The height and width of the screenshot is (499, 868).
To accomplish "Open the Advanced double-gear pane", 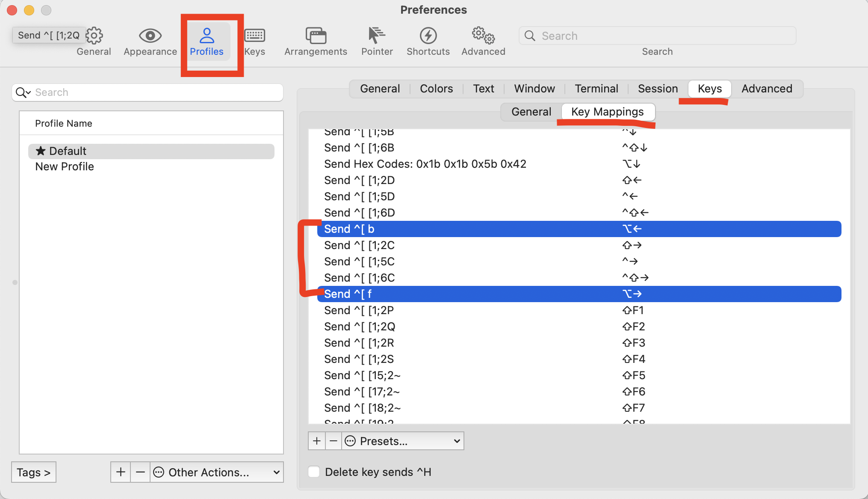I will (x=483, y=36).
